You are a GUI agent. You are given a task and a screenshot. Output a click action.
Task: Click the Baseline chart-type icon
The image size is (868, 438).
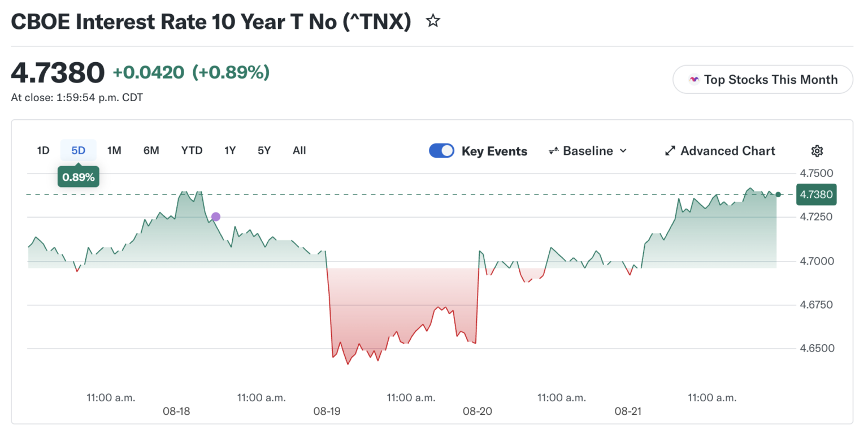(553, 151)
